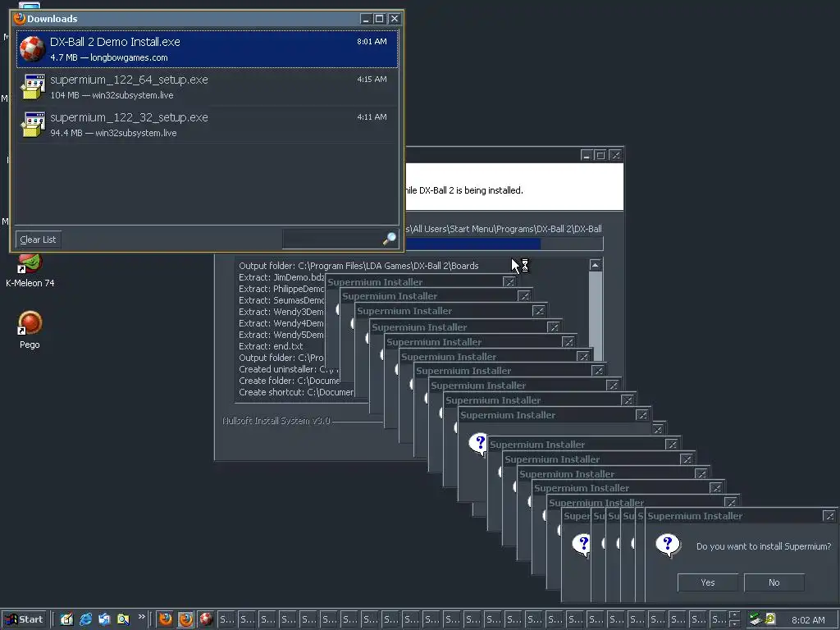The width and height of the screenshot is (840, 630).
Task: Click the Clear List button
Action: tap(38, 240)
